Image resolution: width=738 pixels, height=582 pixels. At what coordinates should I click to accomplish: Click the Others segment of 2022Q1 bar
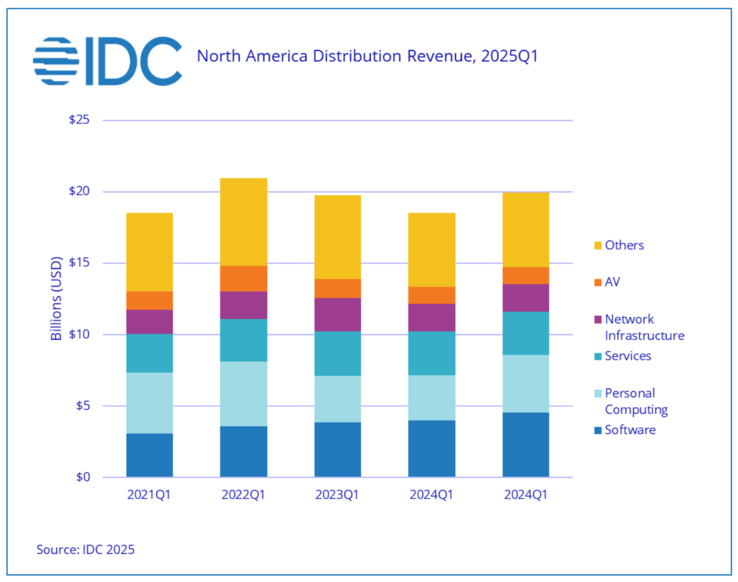243,222
